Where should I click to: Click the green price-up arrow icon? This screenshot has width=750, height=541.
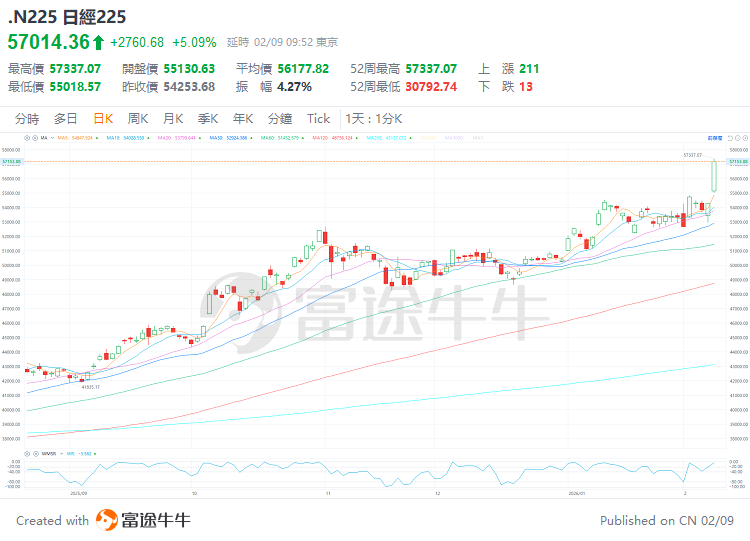[98, 42]
